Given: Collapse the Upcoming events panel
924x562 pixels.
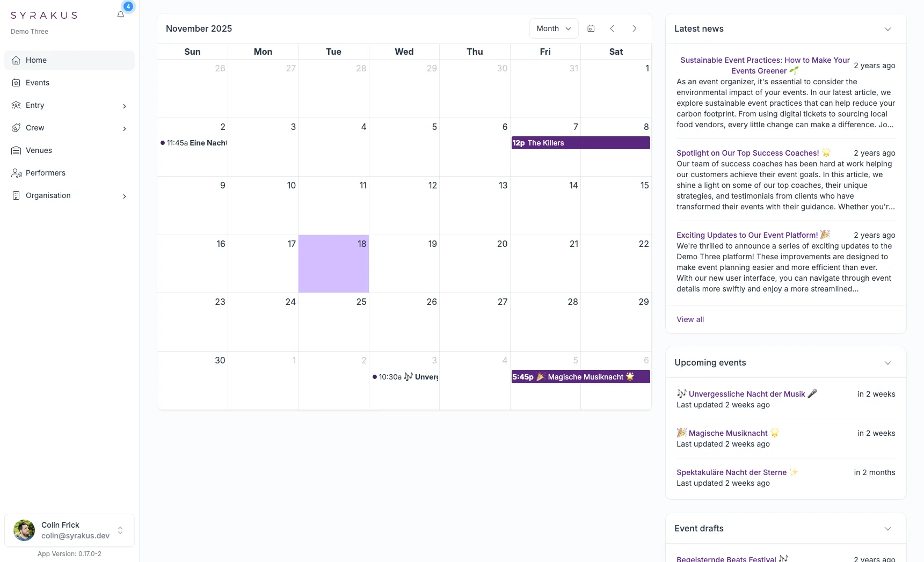Looking at the screenshot, I should point(887,363).
